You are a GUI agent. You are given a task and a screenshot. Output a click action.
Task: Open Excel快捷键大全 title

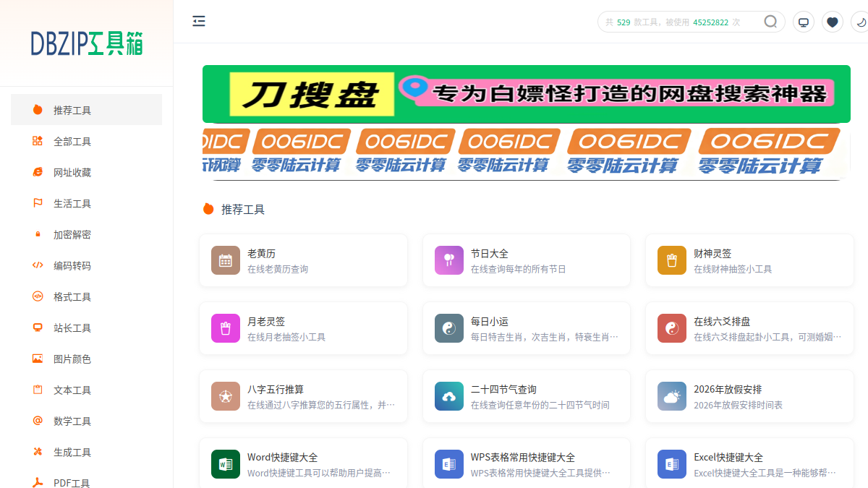pyautogui.click(x=728, y=458)
